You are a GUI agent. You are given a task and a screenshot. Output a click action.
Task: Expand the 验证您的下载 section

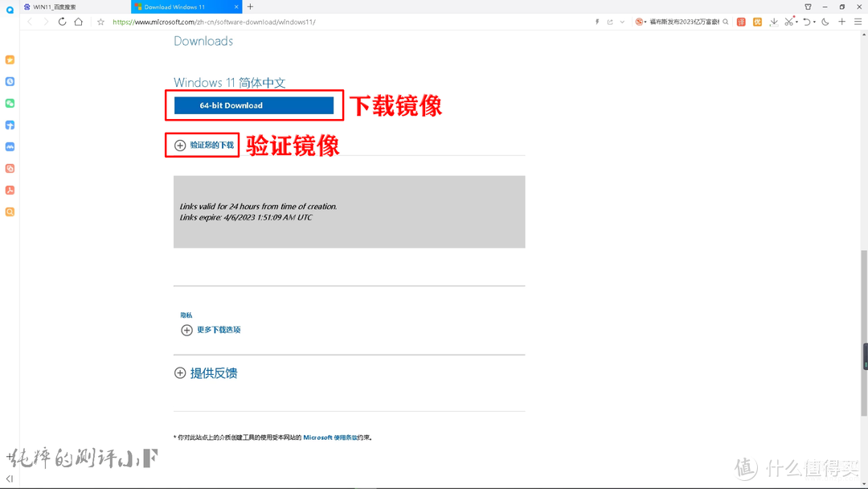click(204, 145)
